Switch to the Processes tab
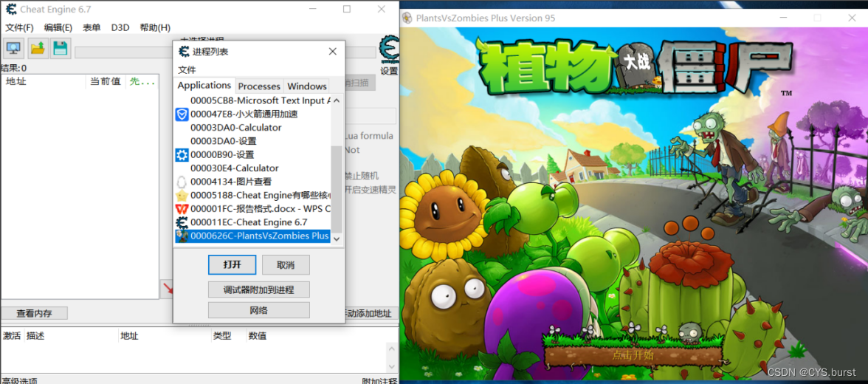The width and height of the screenshot is (868, 384). [259, 86]
